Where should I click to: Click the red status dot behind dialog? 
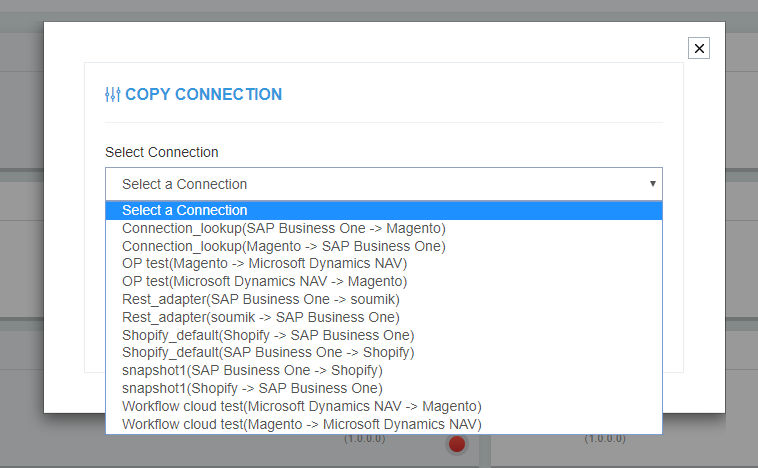point(457,444)
